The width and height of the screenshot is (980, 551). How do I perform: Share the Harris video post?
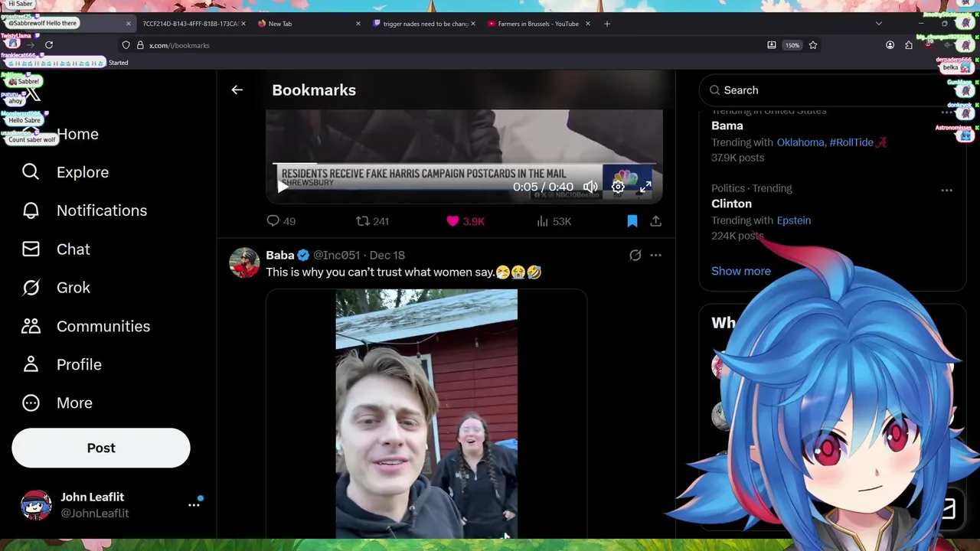(x=656, y=221)
